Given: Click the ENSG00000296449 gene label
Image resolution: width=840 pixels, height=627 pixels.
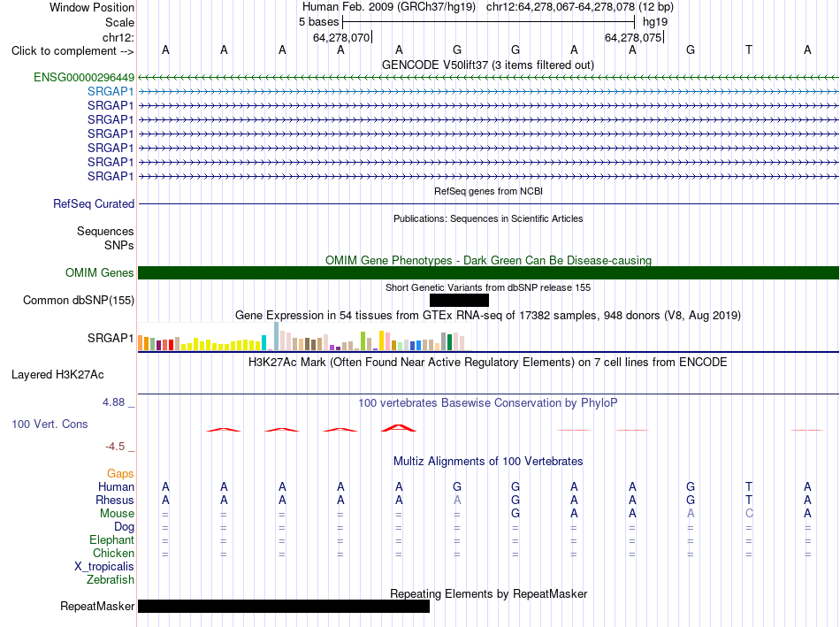Looking at the screenshot, I should tap(84, 77).
